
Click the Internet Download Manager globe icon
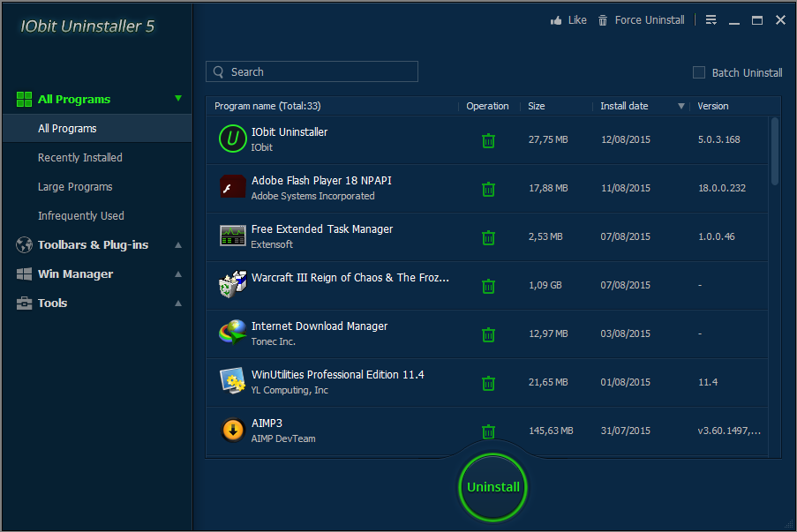tap(233, 333)
